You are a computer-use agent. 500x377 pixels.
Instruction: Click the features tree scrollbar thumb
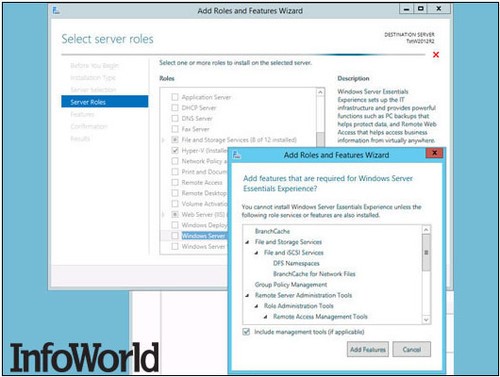[426, 252]
